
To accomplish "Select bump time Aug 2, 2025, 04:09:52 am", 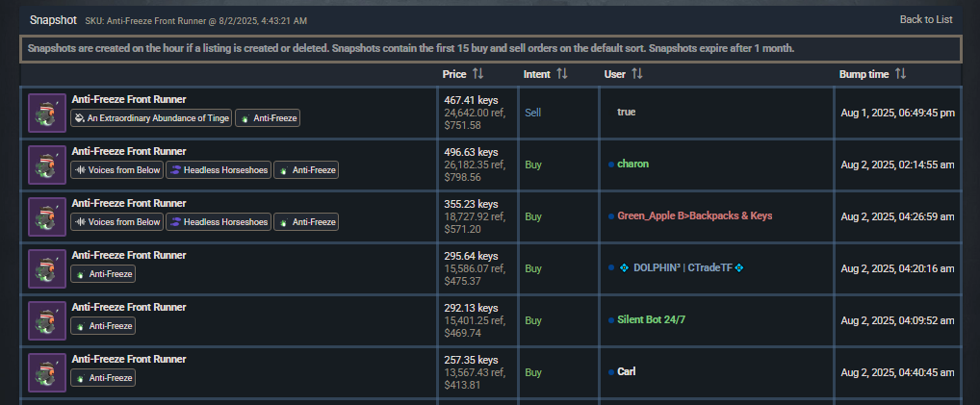I will 897,320.
